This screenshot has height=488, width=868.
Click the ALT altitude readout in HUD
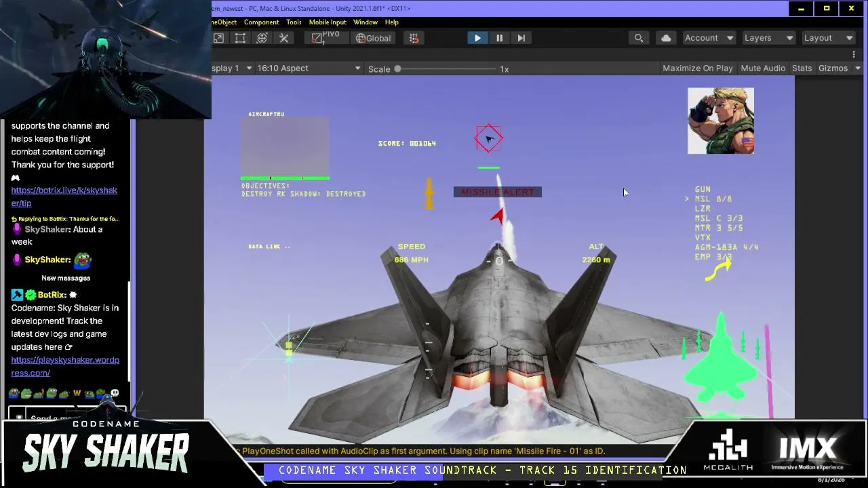pos(596,253)
